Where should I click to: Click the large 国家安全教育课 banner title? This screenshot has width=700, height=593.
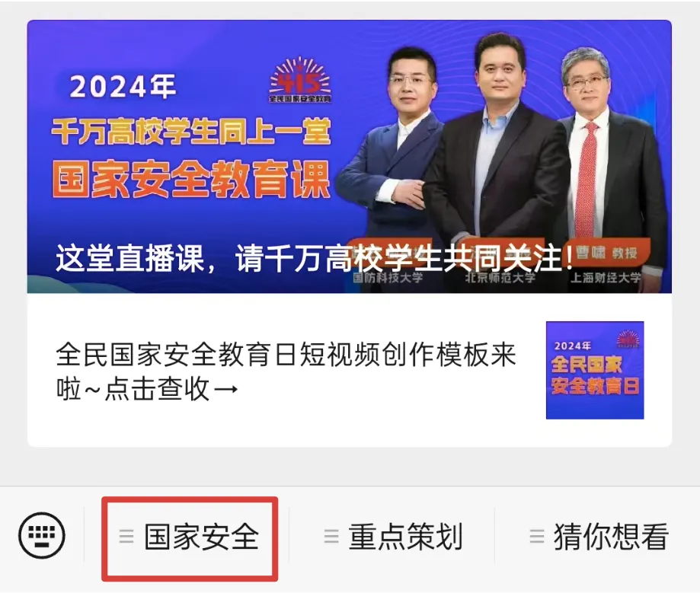point(191,179)
